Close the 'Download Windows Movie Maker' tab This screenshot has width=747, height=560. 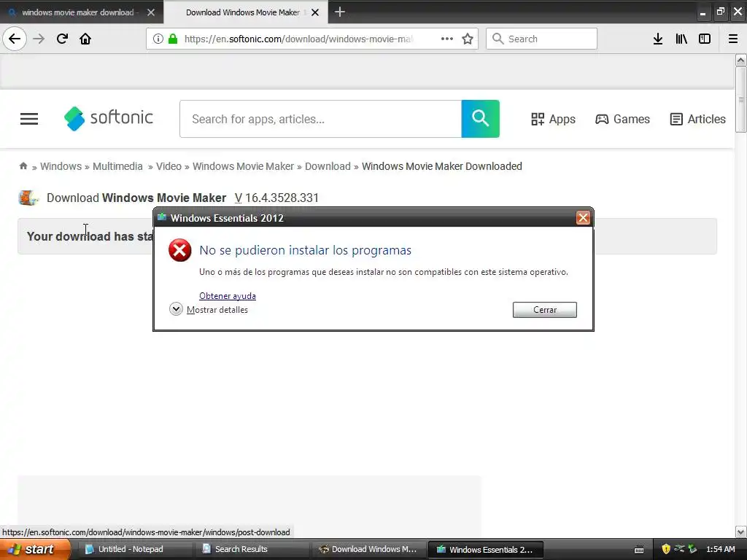(x=315, y=12)
